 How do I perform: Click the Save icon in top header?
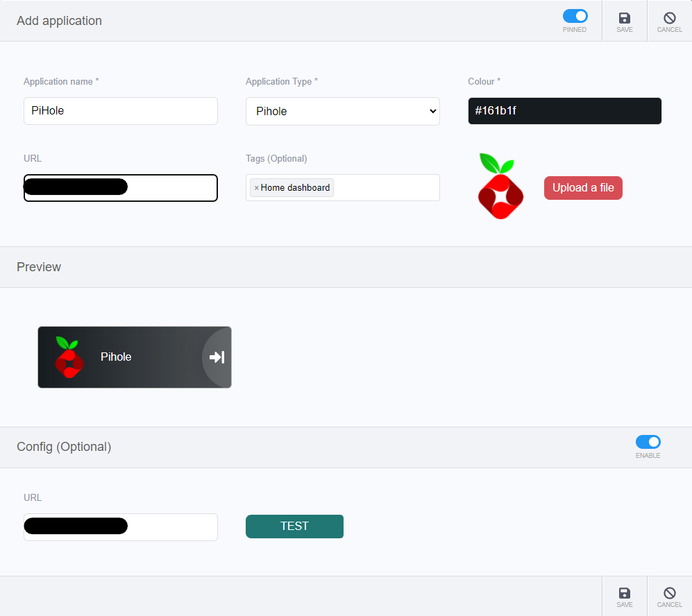pos(624,19)
